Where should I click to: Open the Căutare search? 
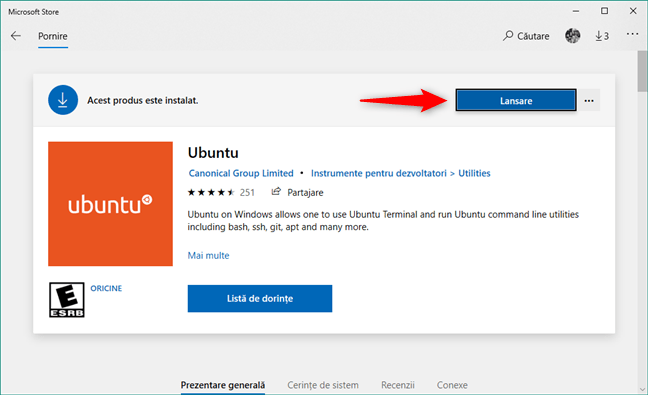(x=526, y=36)
